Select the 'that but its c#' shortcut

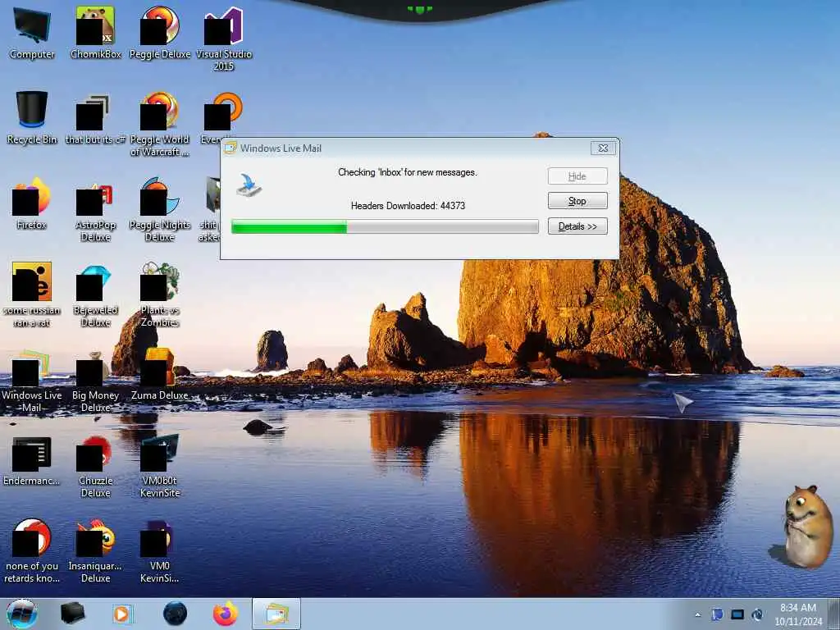[x=95, y=120]
